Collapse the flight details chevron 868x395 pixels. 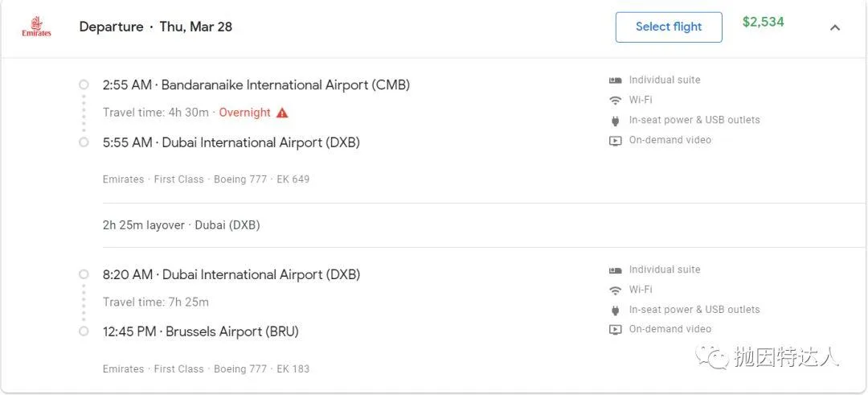click(835, 27)
